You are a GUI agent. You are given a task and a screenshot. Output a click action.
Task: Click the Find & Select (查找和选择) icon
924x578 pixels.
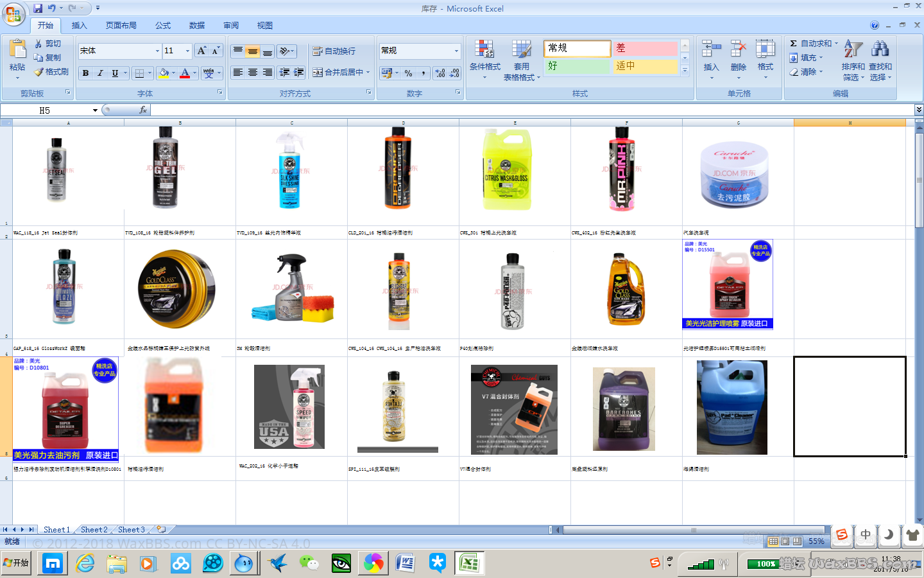click(x=880, y=50)
